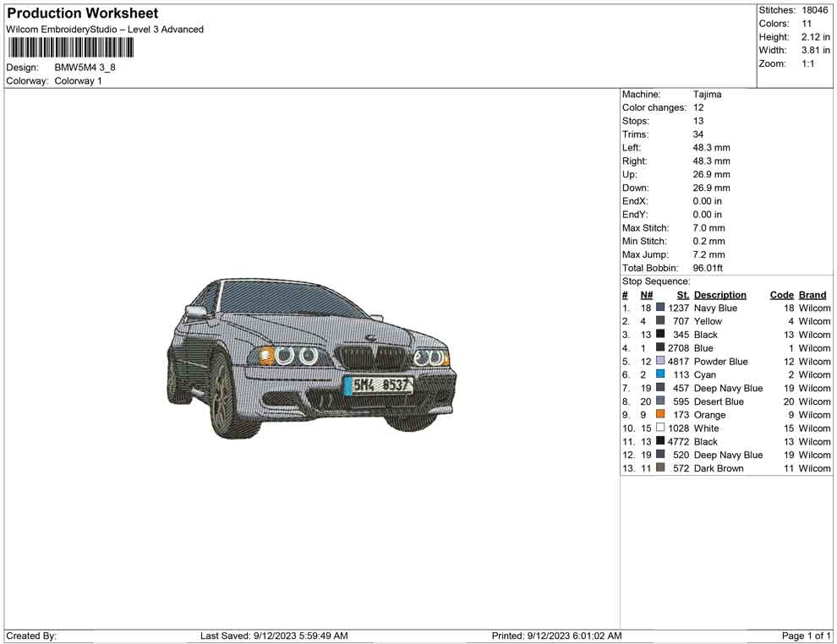Click the 'Production Worksheet' title
Viewport: 837px width, 644px height.
(82, 14)
